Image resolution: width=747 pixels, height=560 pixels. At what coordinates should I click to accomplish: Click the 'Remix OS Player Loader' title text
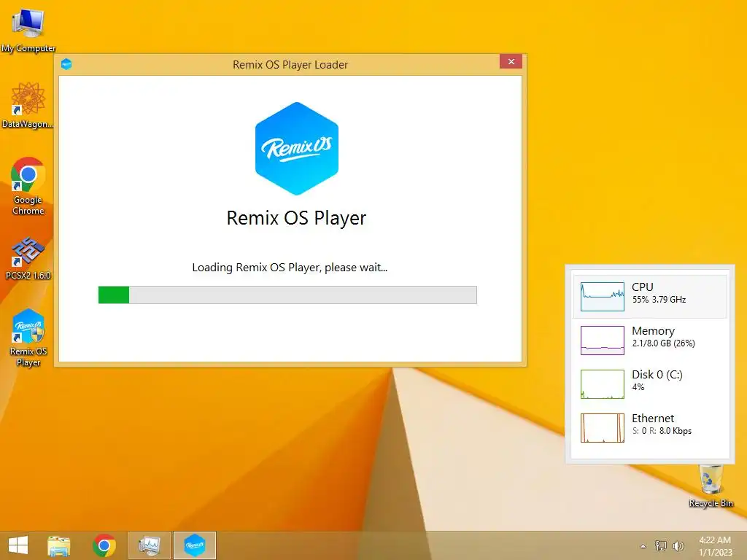click(x=290, y=65)
